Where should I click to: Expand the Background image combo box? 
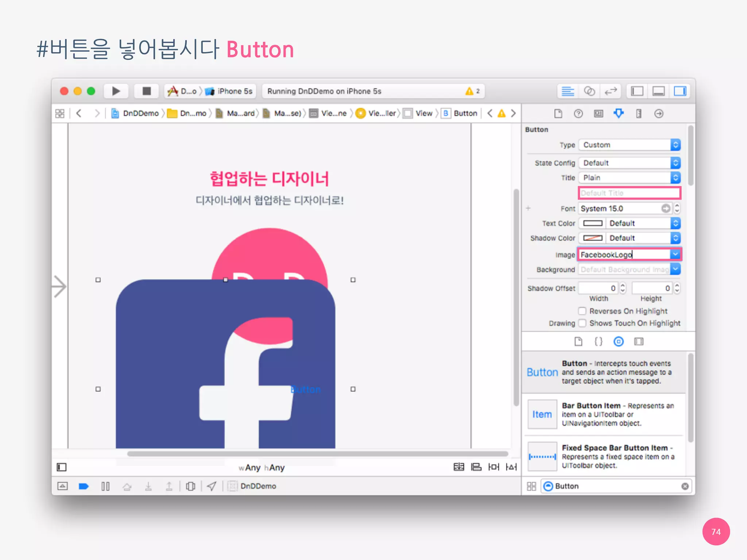pyautogui.click(x=675, y=269)
